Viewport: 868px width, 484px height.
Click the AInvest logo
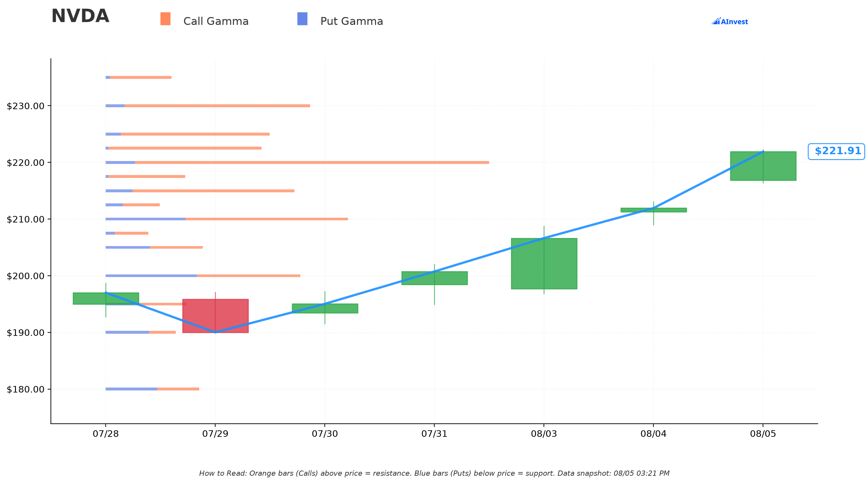[729, 21]
